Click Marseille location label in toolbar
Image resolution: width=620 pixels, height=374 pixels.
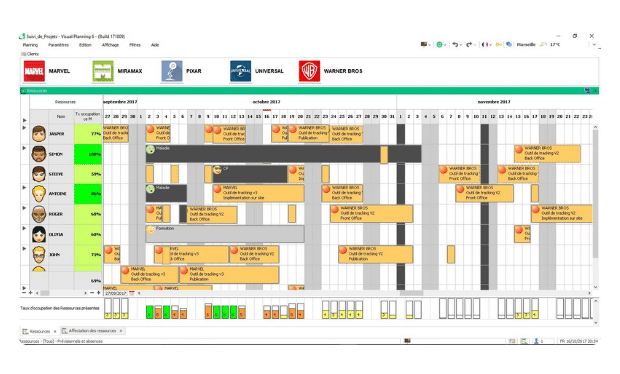pyautogui.click(x=526, y=45)
